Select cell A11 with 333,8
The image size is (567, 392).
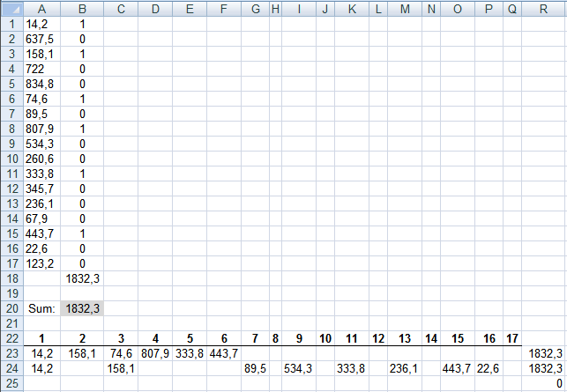pyautogui.click(x=42, y=174)
